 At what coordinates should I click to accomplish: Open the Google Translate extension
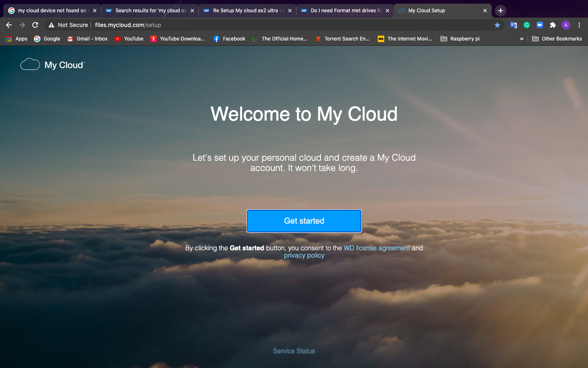pyautogui.click(x=514, y=25)
